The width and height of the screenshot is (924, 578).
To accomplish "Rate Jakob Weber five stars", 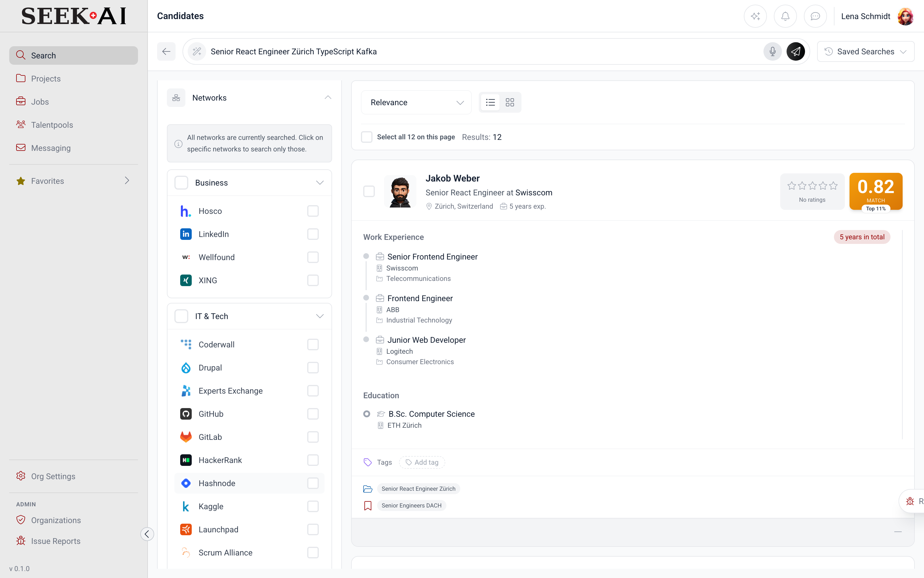I will click(x=833, y=186).
